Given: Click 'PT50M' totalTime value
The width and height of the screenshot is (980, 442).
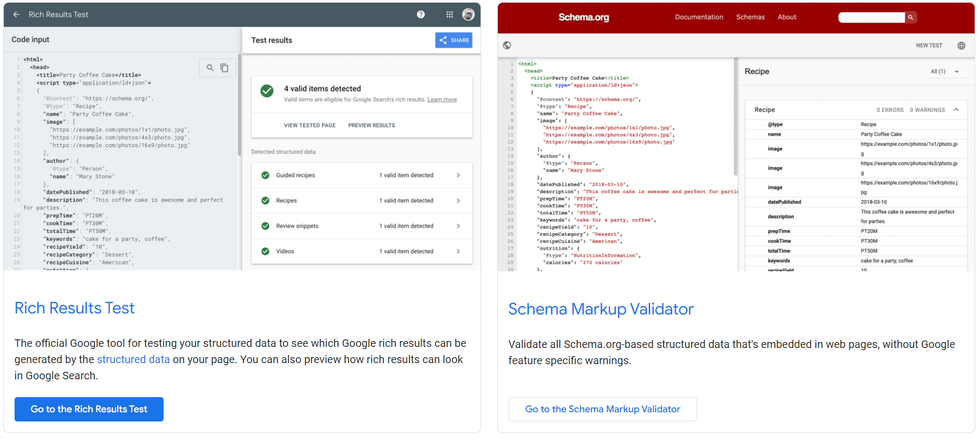Looking at the screenshot, I should point(869,251).
